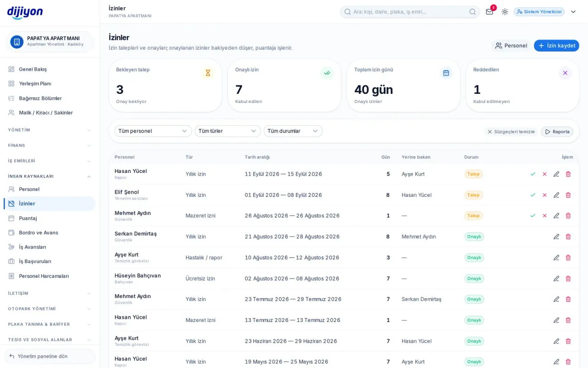The height and width of the screenshot is (368, 588).
Task: Navigate to Genel Bakış
Action: tap(50, 69)
